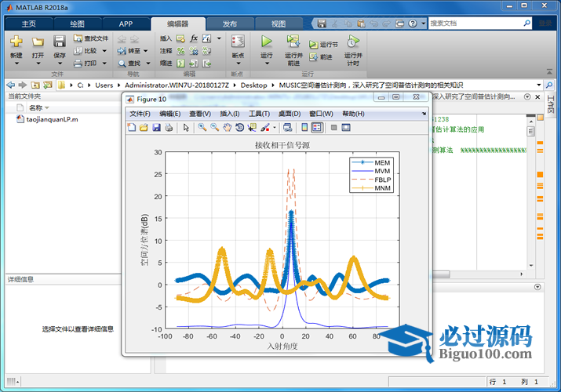Image resolution: width=561 pixels, height=392 pixels.
Task: Expand the Brush tool color dropdown arrow
Action: [274, 127]
